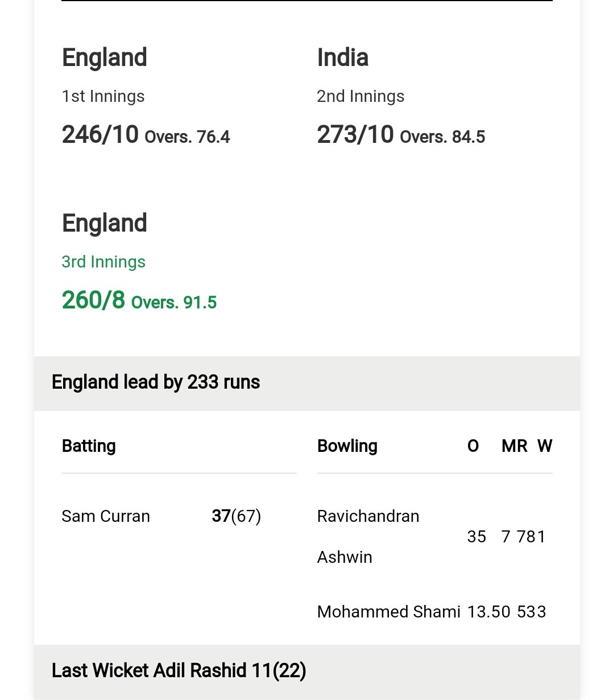Click the W wickets column header
This screenshot has height=700, width=613.
coord(545,446)
